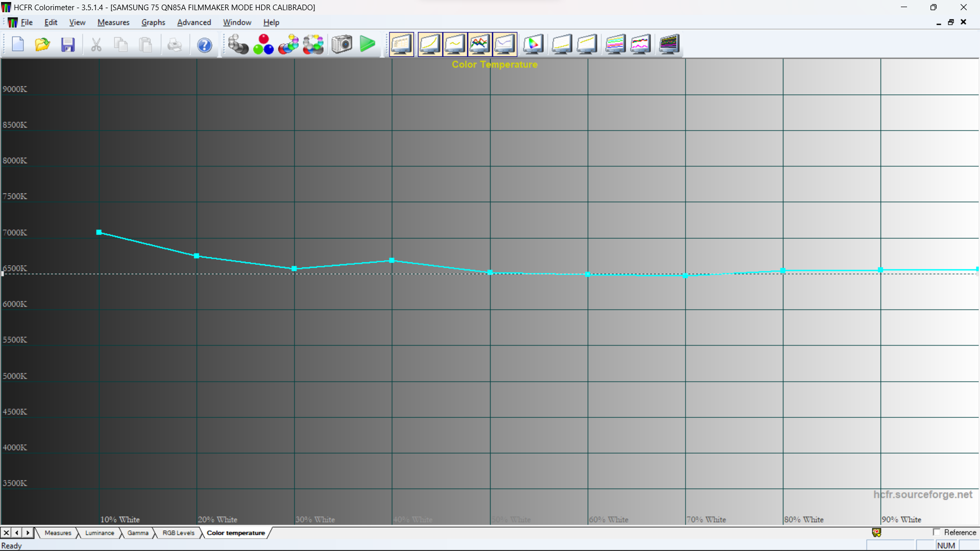The width and height of the screenshot is (980, 551).
Task: Switch to the Luminance tab
Action: tap(100, 533)
